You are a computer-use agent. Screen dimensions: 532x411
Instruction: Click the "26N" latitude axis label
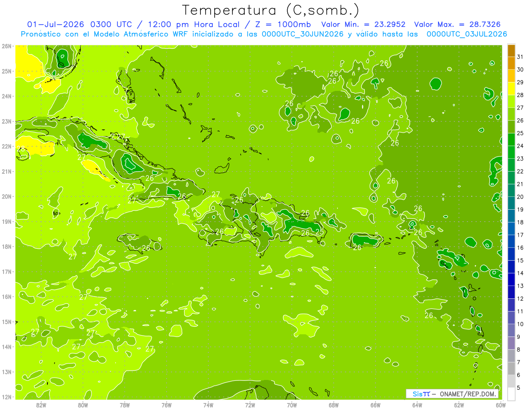point(7,46)
